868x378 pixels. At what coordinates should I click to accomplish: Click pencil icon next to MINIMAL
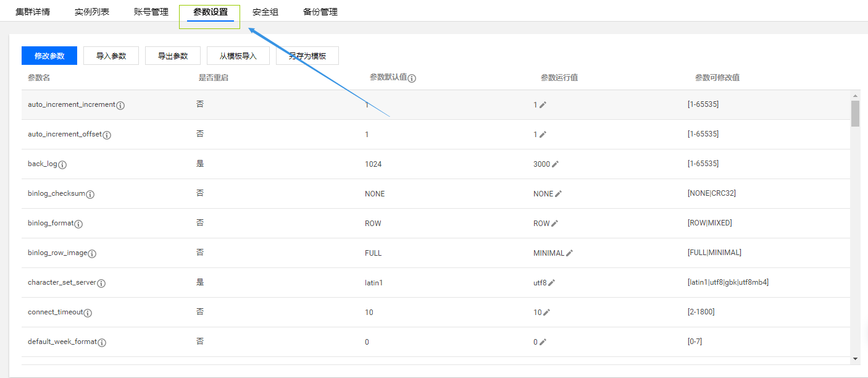point(569,253)
